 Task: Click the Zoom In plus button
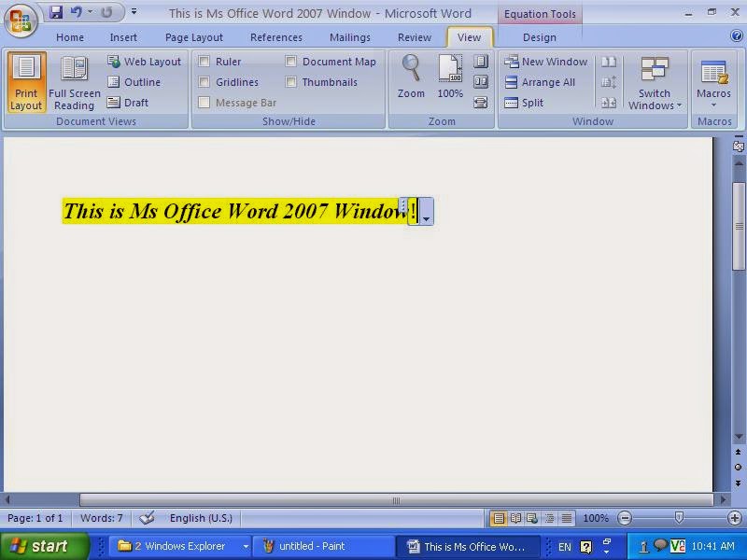735,518
